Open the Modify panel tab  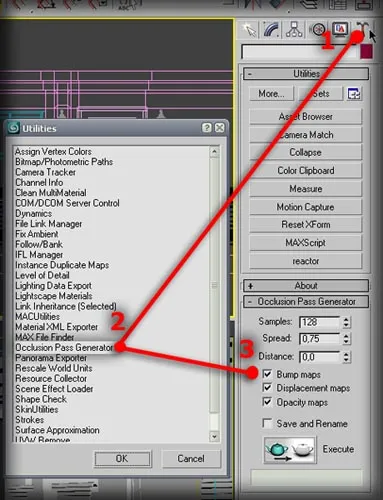(x=271, y=30)
